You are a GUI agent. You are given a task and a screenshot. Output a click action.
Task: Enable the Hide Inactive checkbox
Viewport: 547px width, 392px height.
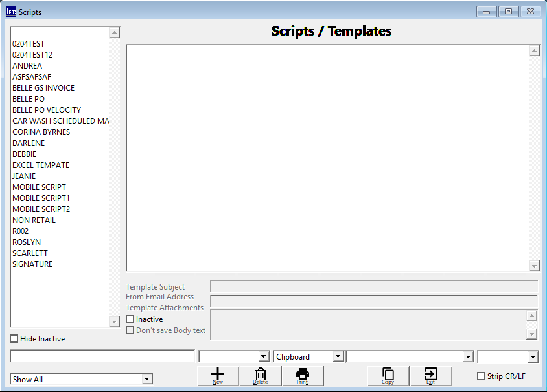(x=14, y=339)
